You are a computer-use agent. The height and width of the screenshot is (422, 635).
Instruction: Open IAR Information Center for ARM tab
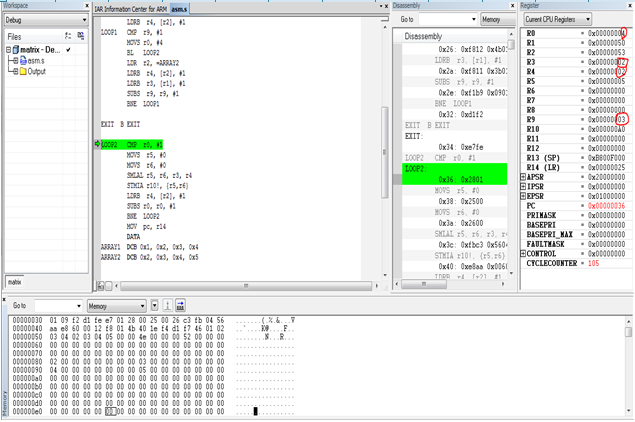click(x=130, y=9)
